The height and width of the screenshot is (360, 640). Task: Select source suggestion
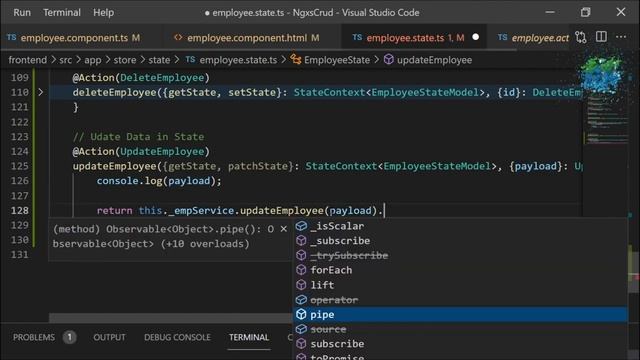(x=460, y=329)
